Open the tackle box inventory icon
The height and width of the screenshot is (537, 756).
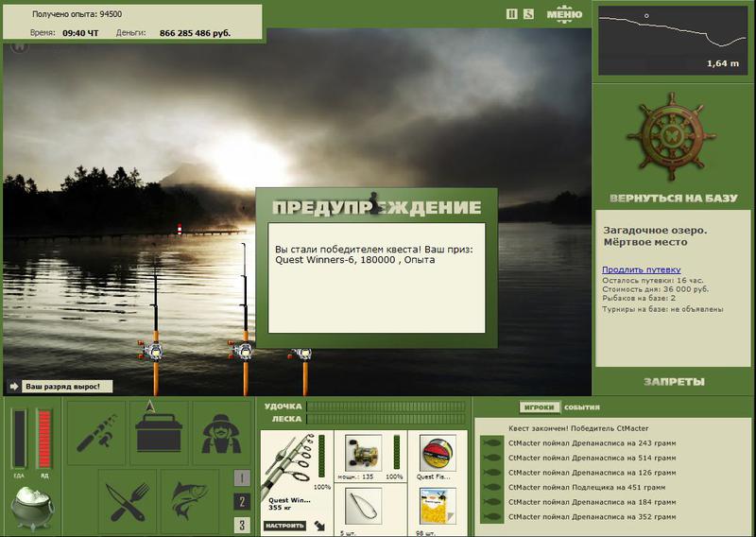click(159, 432)
